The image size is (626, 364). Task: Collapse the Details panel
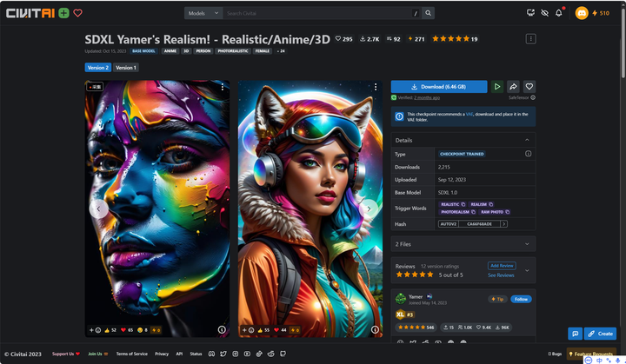point(527,140)
